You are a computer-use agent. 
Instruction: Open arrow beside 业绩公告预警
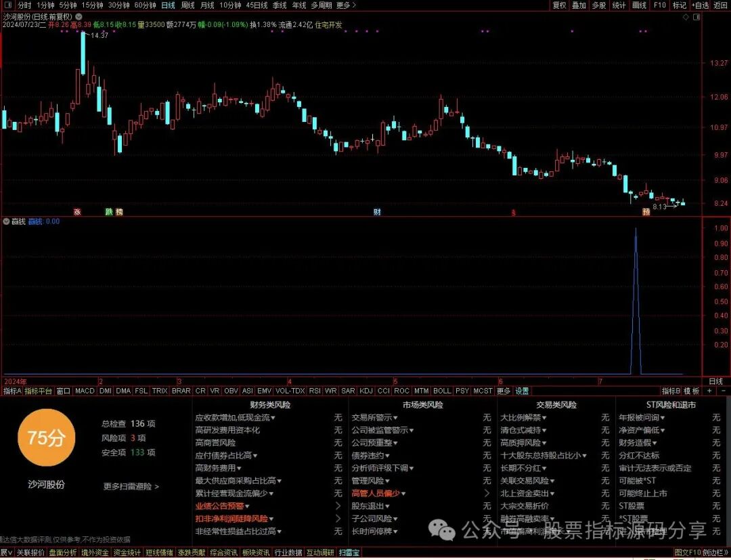[338, 506]
